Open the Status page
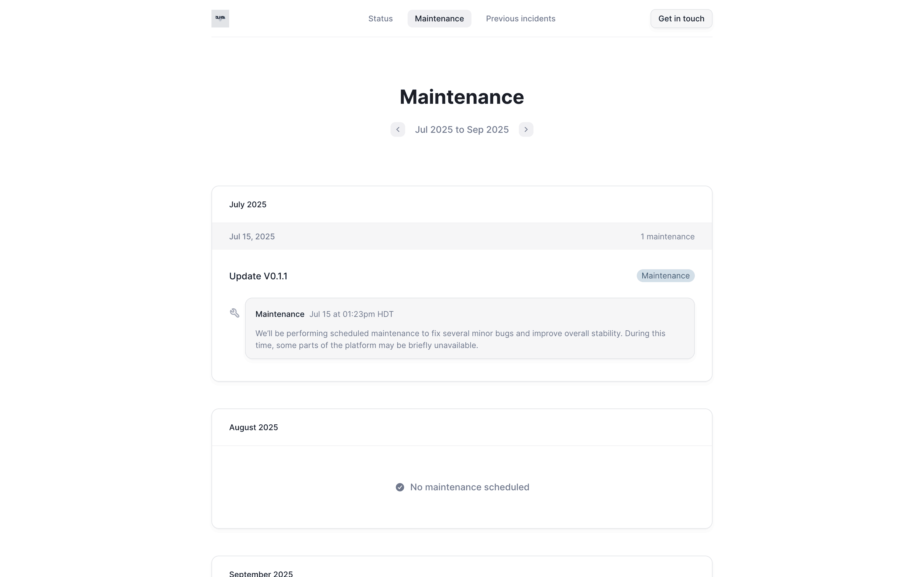 point(380,18)
